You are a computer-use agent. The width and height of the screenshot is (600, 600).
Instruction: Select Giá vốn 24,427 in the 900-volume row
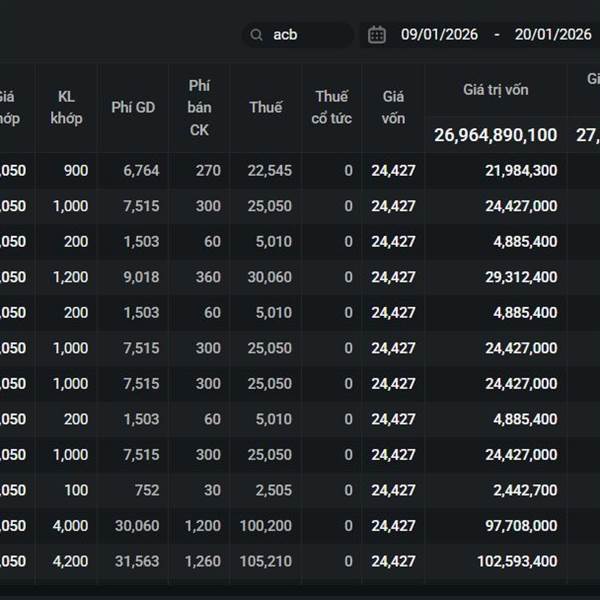(x=393, y=171)
